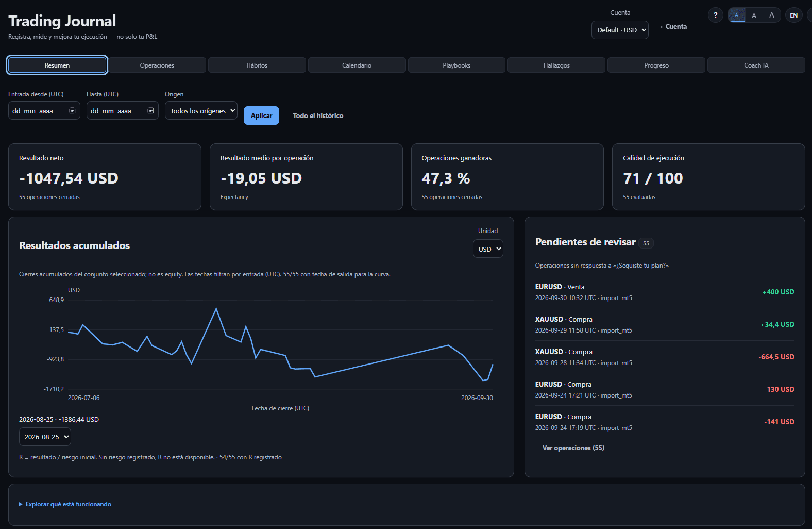Click the 2026-09-30 chart axis date label
Viewport: 812px width, 529px height.
477,398
